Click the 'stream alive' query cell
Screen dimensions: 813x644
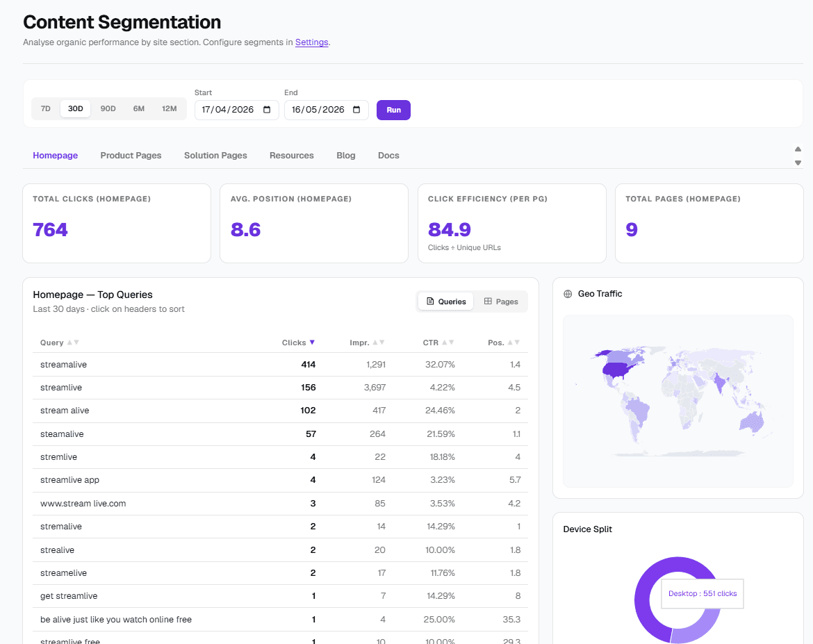[65, 411]
